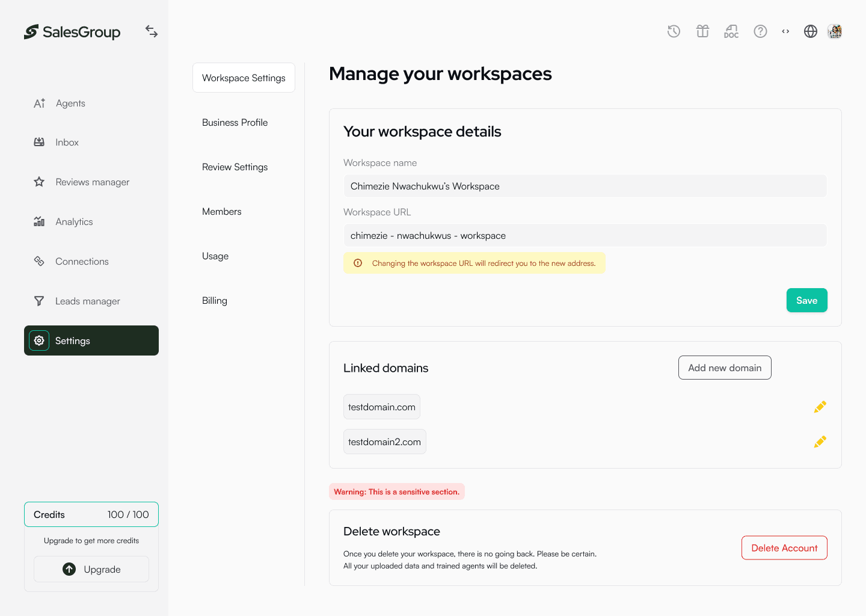Select Workspace Settings tab
Viewport: 866px width, 616px height.
tap(244, 78)
